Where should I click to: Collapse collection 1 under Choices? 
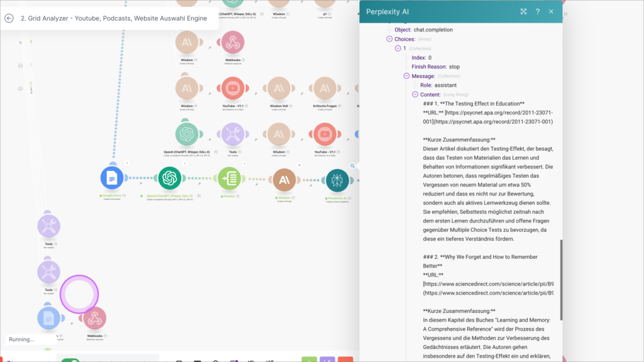398,48
